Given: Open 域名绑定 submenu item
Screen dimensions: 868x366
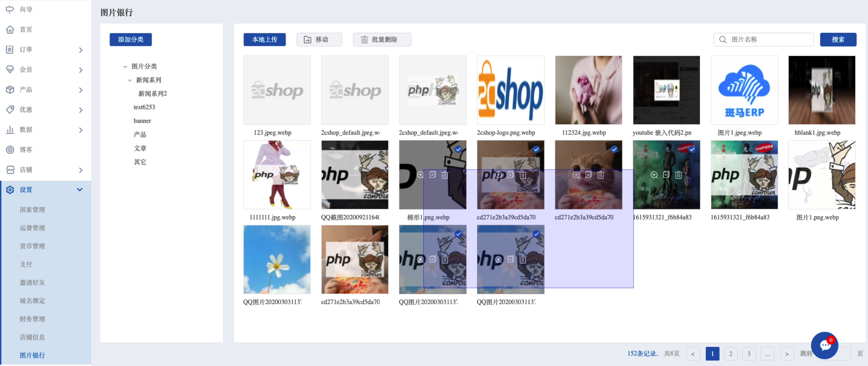Looking at the screenshot, I should 32,301.
